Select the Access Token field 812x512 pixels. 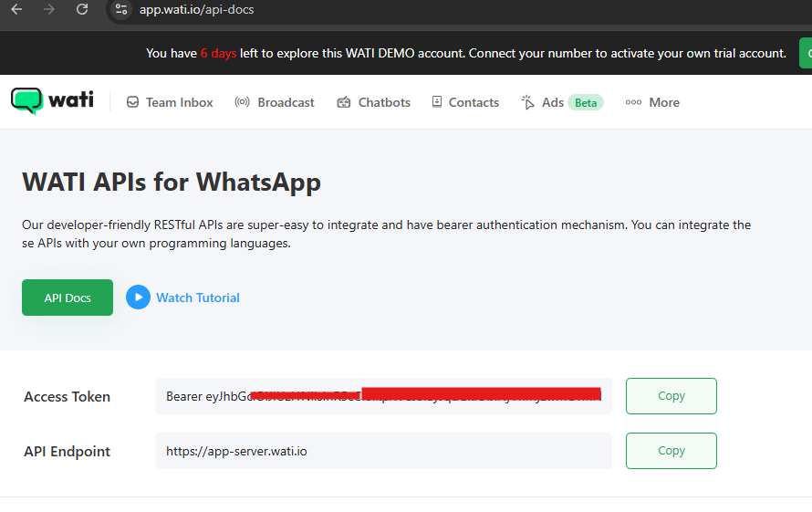click(384, 396)
